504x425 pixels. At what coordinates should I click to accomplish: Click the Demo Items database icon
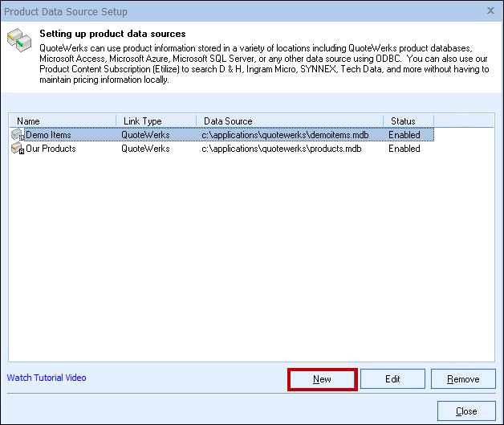point(18,135)
